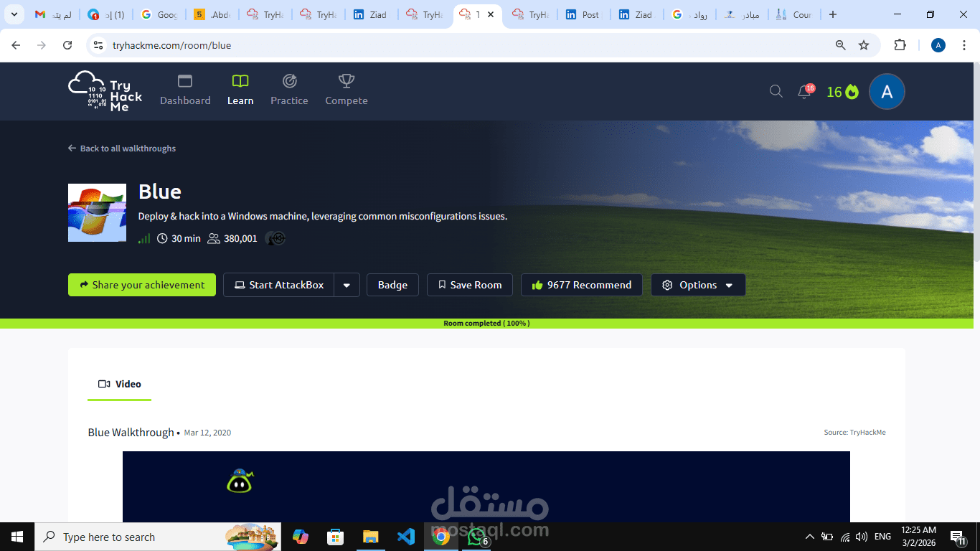View the 16 day streak flame

pos(842,91)
